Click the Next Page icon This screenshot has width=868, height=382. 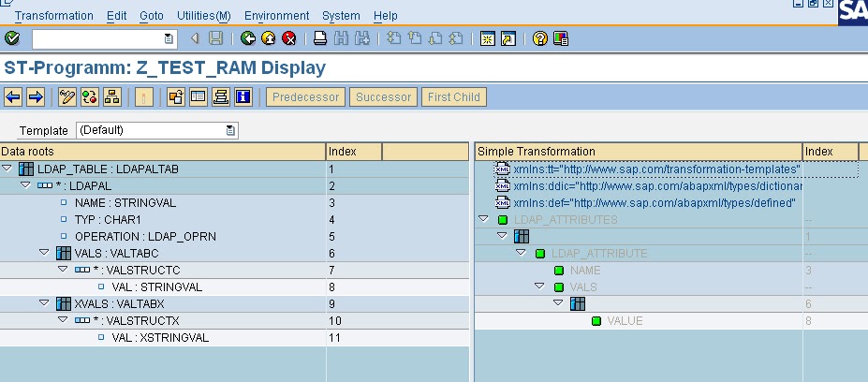tap(435, 38)
